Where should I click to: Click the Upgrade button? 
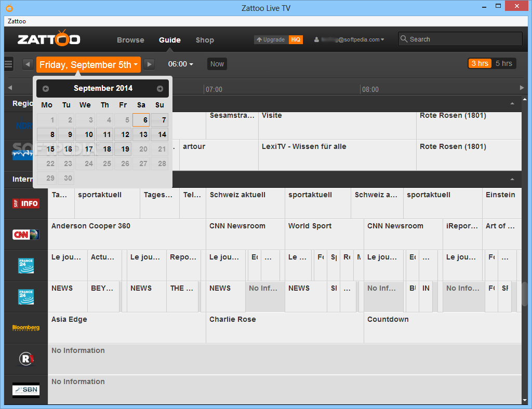[x=271, y=39]
